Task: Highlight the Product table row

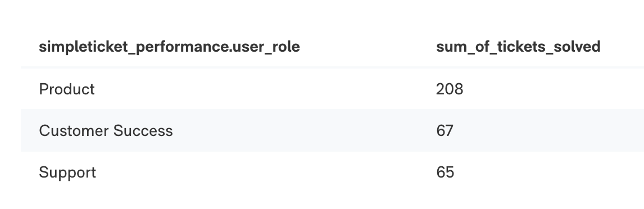Action: [332, 89]
